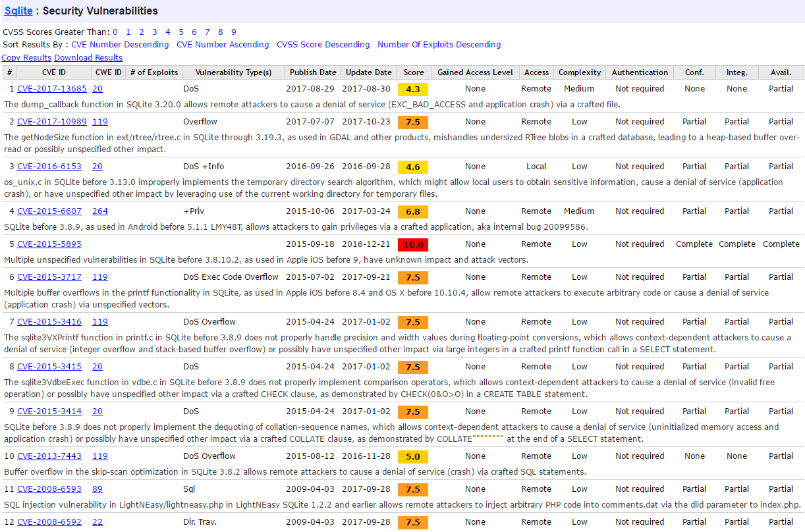The image size is (805, 532).
Task: Click the red 10.0 score cell
Action: click(413, 244)
